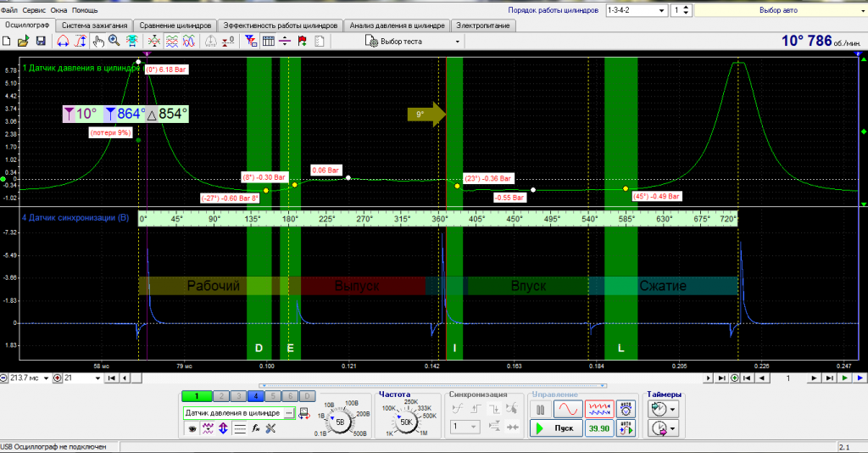Click the sensor swap icon beside sensor field
The height and width of the screenshot is (453, 868).
(x=304, y=413)
